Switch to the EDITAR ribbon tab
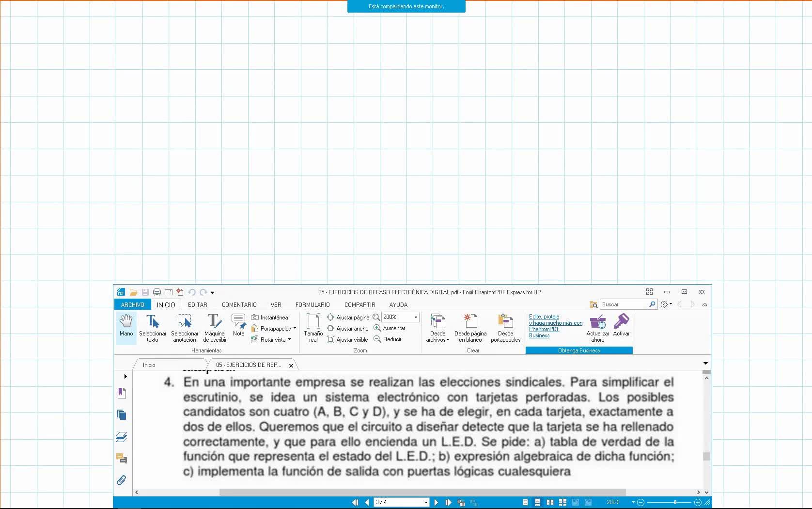The width and height of the screenshot is (812, 509). click(198, 305)
